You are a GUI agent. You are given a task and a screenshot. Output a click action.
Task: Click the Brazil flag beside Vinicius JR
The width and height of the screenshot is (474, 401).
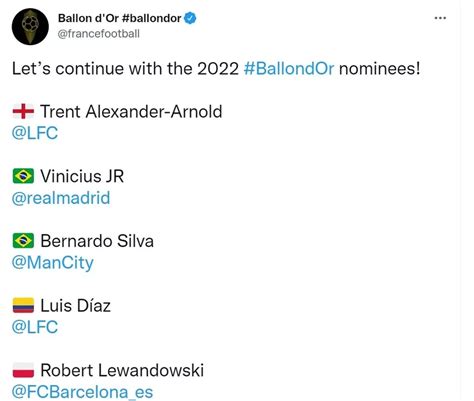(x=23, y=176)
